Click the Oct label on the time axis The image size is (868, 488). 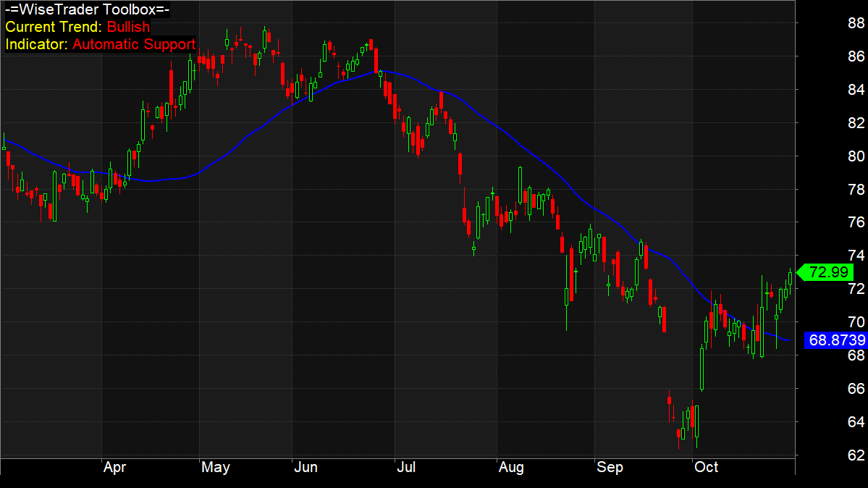pos(706,468)
